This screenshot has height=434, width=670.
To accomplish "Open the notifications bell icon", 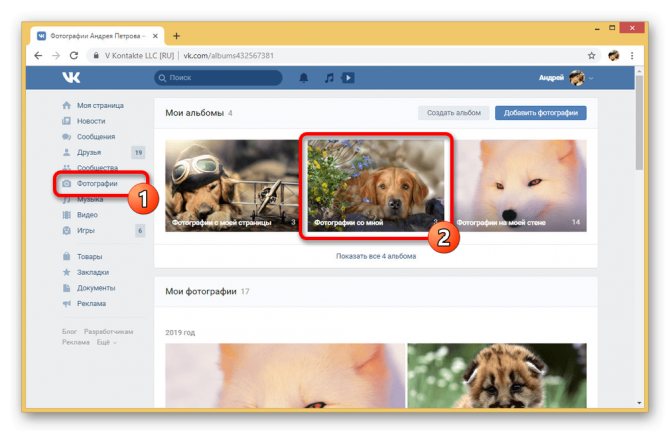I will pyautogui.click(x=303, y=78).
